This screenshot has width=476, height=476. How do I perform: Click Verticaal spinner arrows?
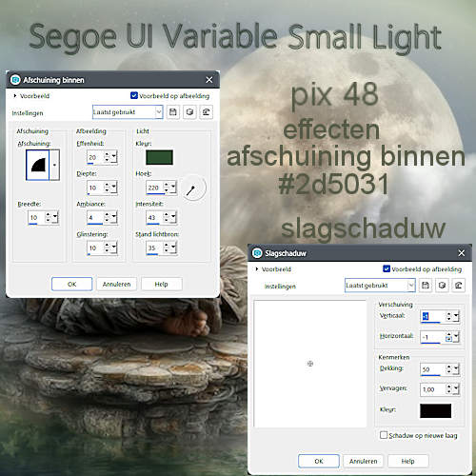448,316
